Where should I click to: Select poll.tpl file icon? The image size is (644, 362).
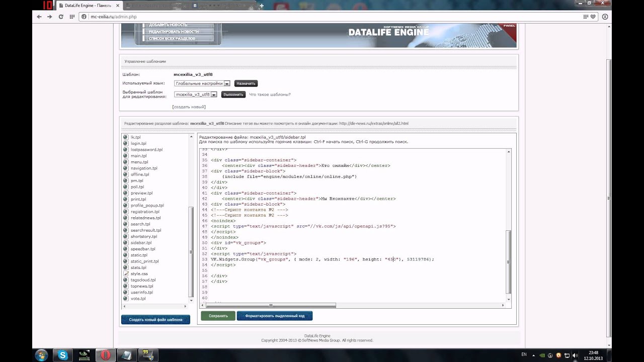click(126, 187)
